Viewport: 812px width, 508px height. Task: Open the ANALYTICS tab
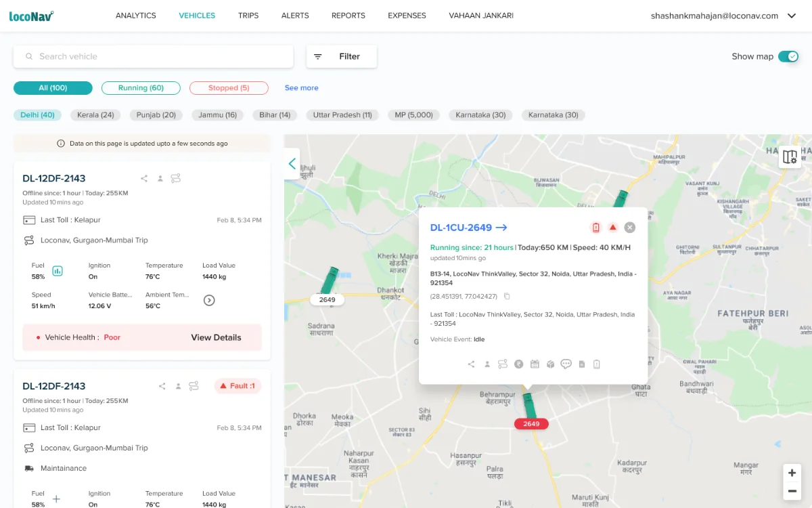[x=136, y=16]
